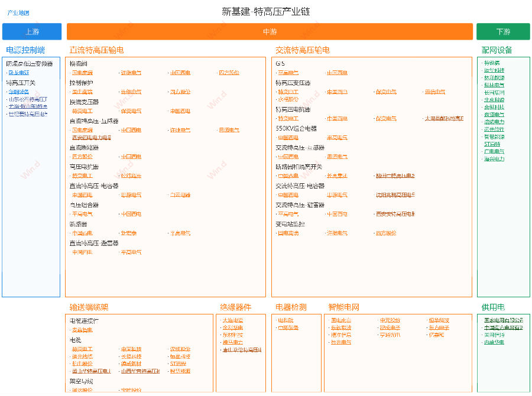Select the green 下游 downstream header button
Viewport: 532px width, 396px height.
coord(503,31)
